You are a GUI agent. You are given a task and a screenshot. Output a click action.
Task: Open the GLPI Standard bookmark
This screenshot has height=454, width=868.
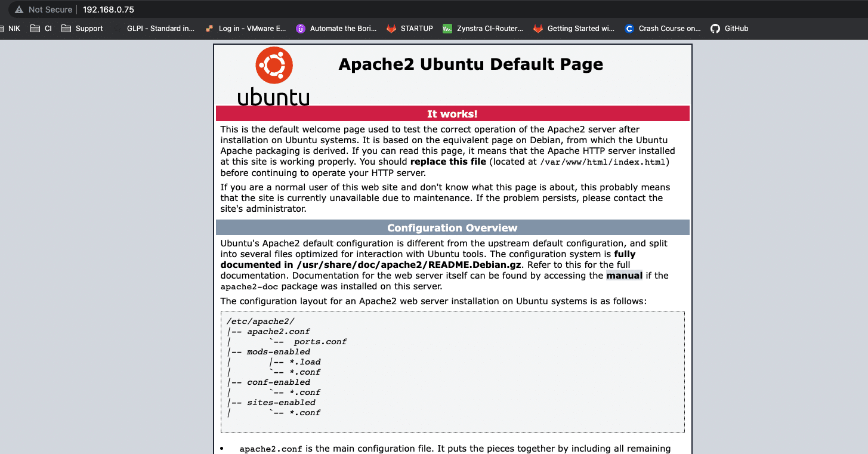pos(160,28)
